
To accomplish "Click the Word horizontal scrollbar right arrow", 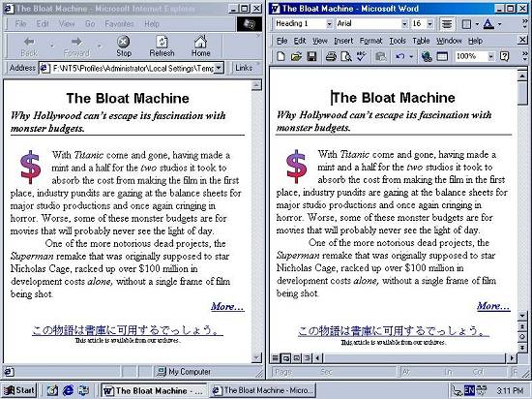I will coord(512,357).
